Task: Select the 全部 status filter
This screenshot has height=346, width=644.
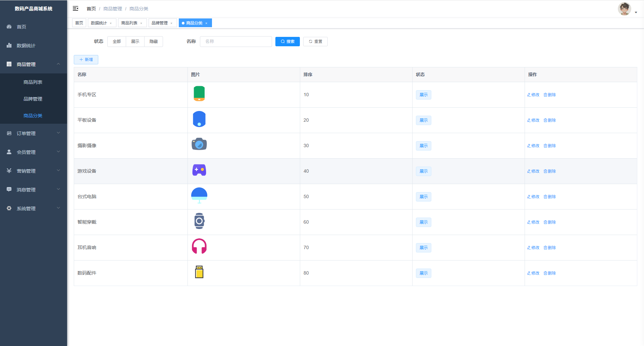Action: (117, 42)
